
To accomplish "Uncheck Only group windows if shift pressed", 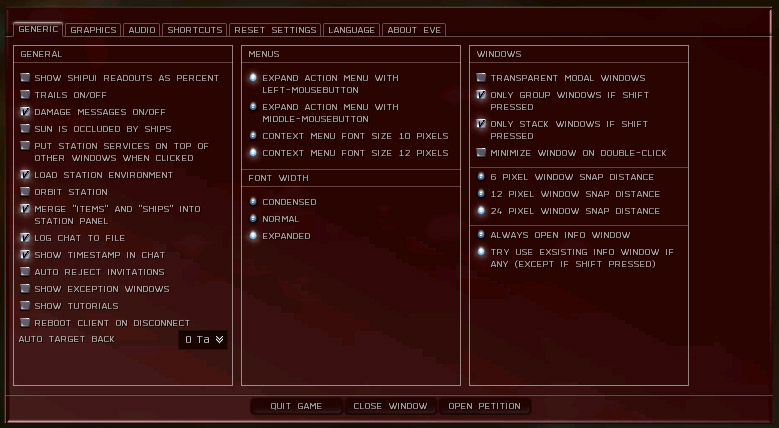I will click(481, 94).
